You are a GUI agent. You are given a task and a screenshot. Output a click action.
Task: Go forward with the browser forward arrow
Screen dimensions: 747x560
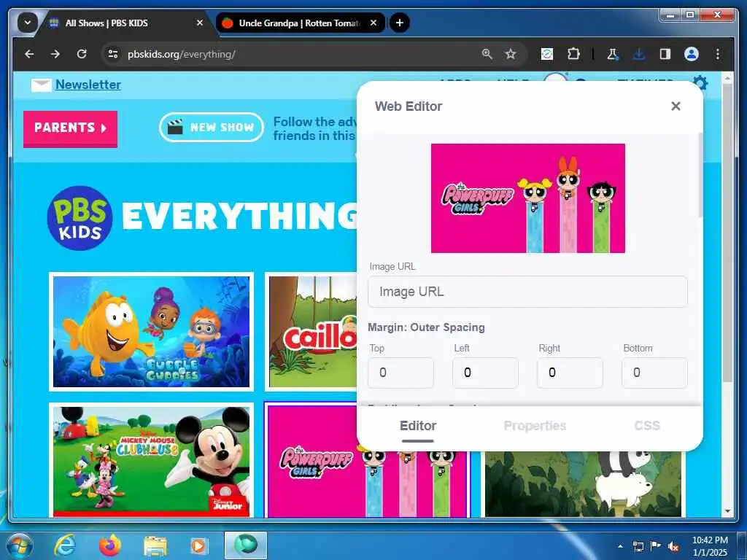(55, 54)
